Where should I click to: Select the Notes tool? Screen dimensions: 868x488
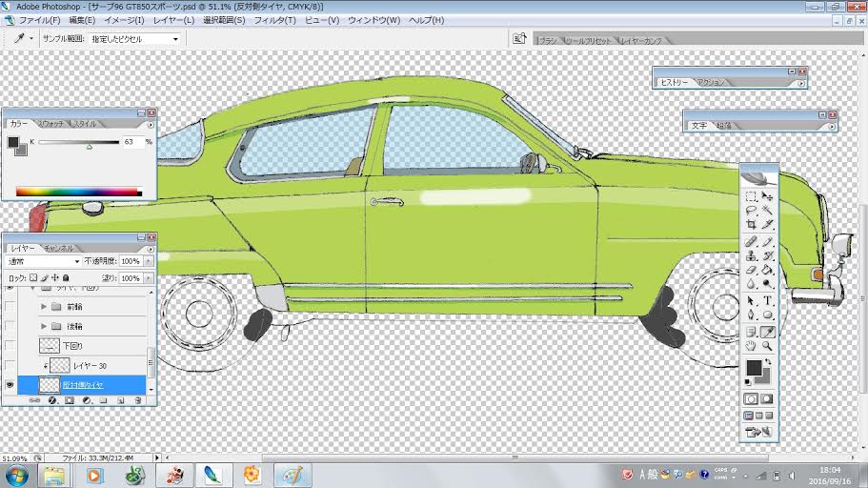click(751, 332)
